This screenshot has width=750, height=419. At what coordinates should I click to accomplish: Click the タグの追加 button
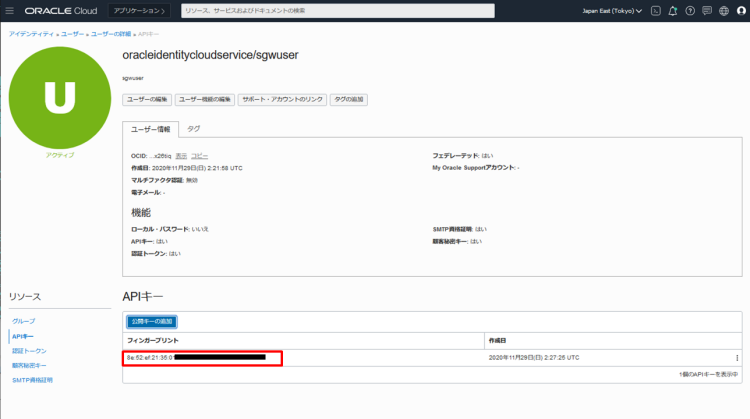349,99
